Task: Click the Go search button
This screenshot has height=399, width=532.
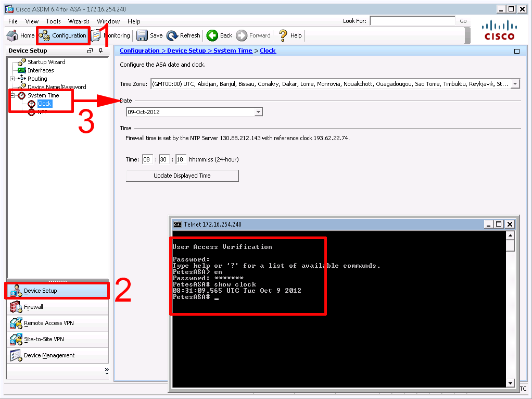Action: [x=463, y=21]
